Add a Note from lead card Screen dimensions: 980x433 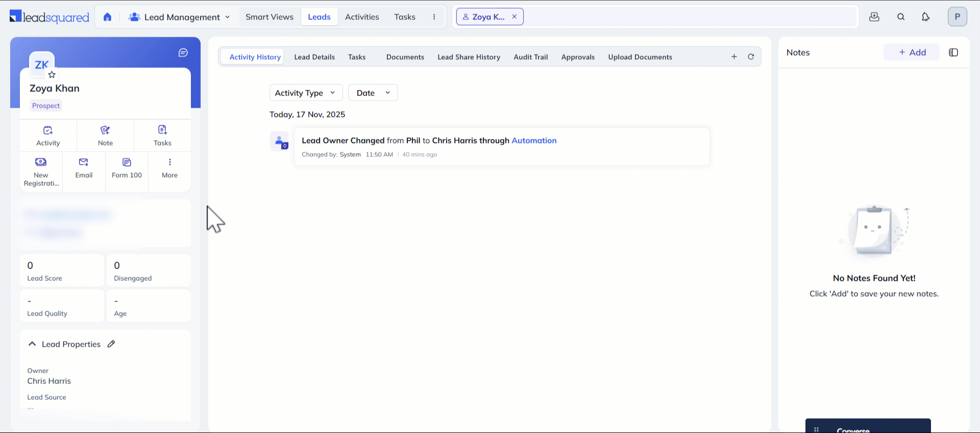point(105,136)
